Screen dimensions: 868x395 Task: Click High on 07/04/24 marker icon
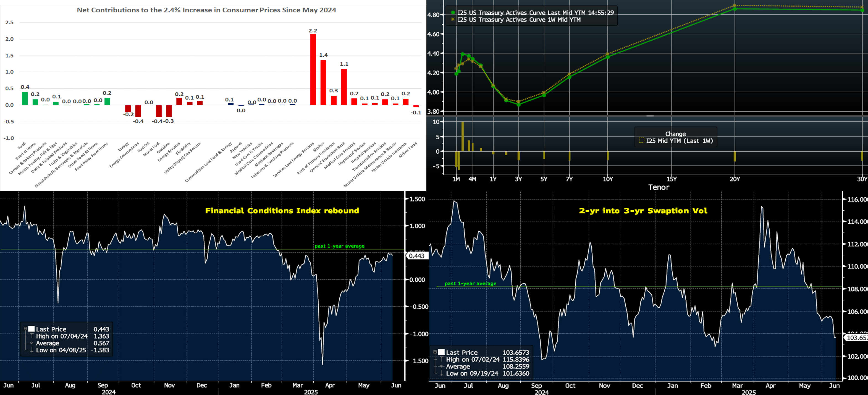[32, 336]
